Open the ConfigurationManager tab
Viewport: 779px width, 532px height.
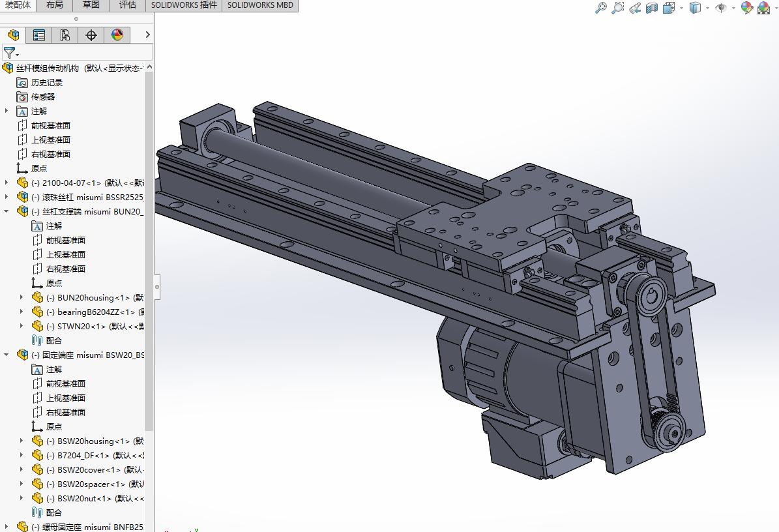65,35
